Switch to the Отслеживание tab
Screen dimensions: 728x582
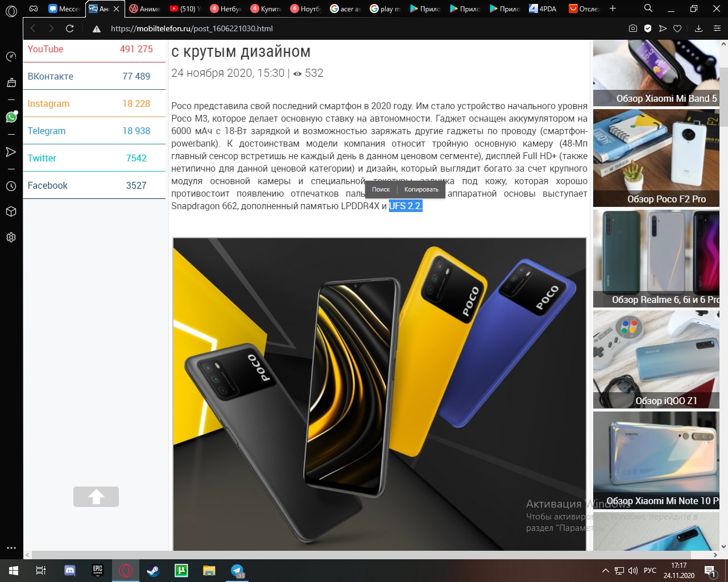584,9
